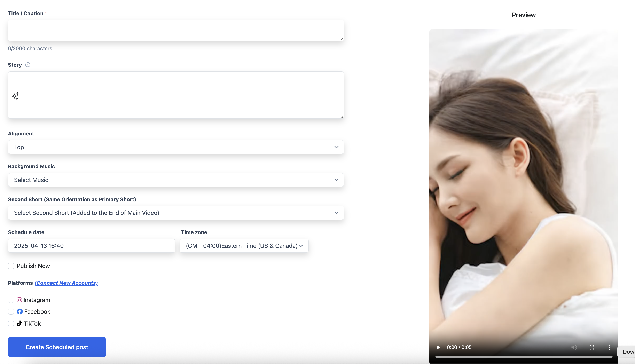
Task: Click the Create Scheduled post button
Action: tap(57, 347)
